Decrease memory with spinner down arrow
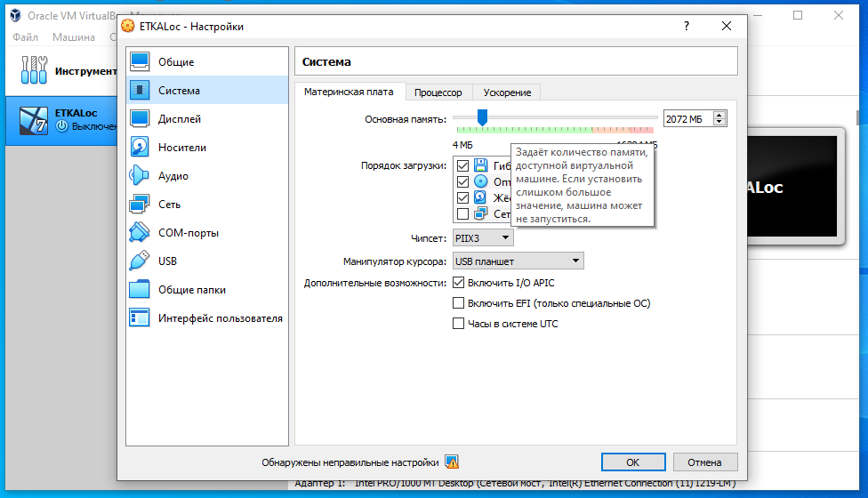The height and width of the screenshot is (498, 868). point(719,123)
